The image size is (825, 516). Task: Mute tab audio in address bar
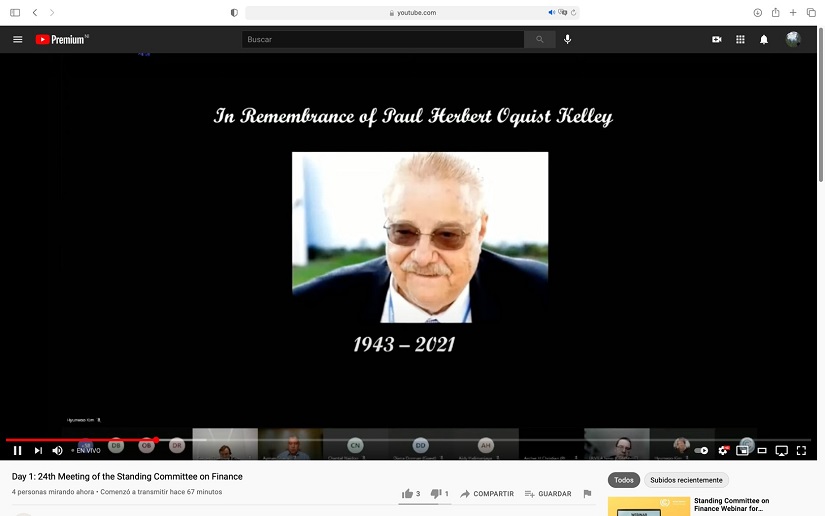click(x=551, y=12)
